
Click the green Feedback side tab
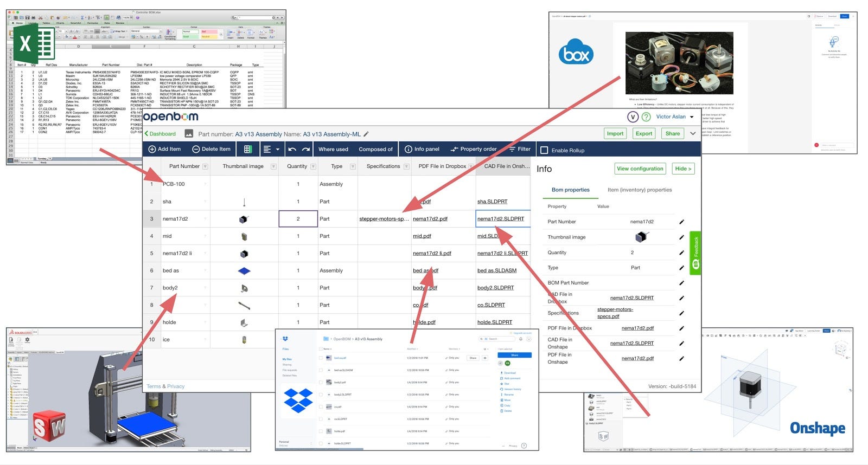click(x=695, y=253)
